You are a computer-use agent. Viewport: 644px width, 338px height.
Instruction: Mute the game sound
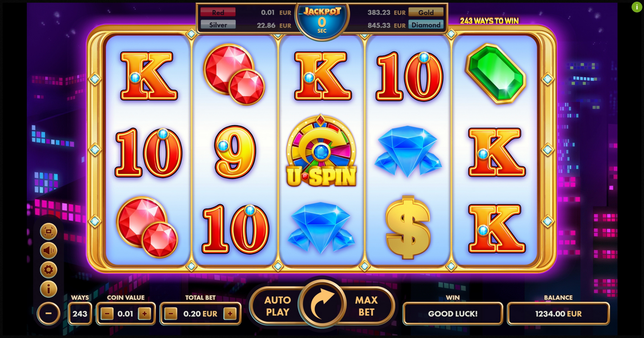pos(48,250)
